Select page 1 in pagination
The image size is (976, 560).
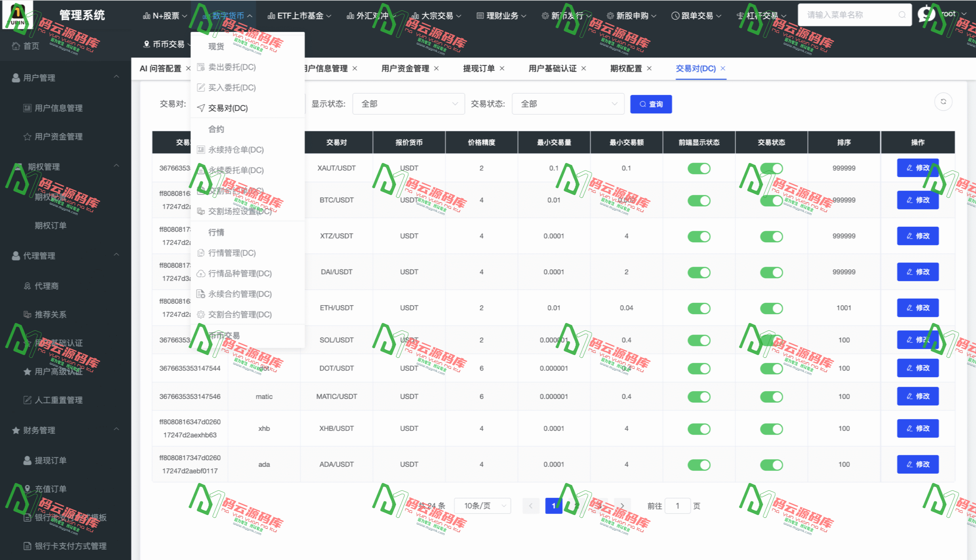[x=554, y=506]
